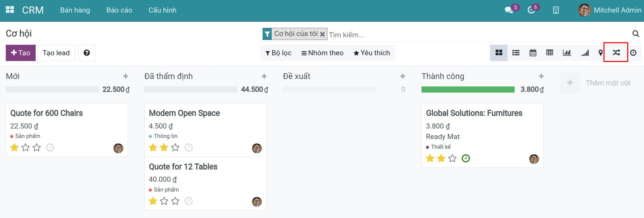Open the Yêu thích favorites dropdown
Screen dimensions: 644x218
[x=372, y=53]
